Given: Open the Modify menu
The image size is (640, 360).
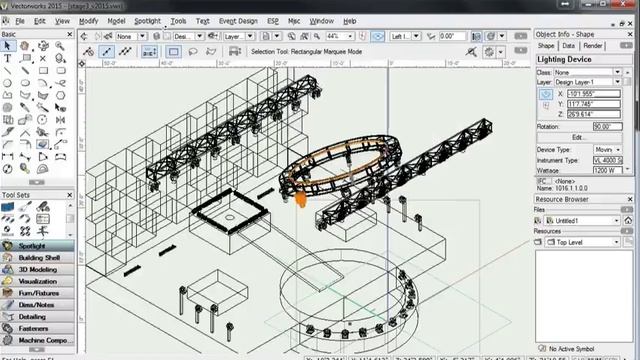Looking at the screenshot, I should point(89,21).
